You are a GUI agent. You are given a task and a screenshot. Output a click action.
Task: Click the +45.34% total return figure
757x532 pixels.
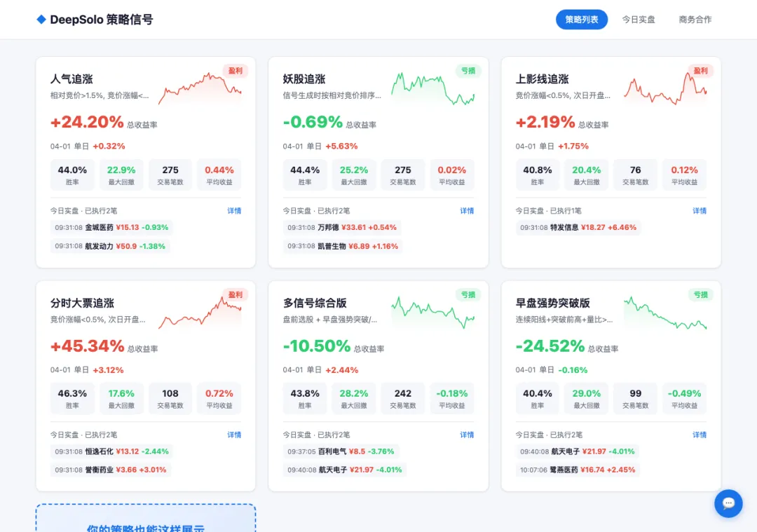tap(88, 346)
